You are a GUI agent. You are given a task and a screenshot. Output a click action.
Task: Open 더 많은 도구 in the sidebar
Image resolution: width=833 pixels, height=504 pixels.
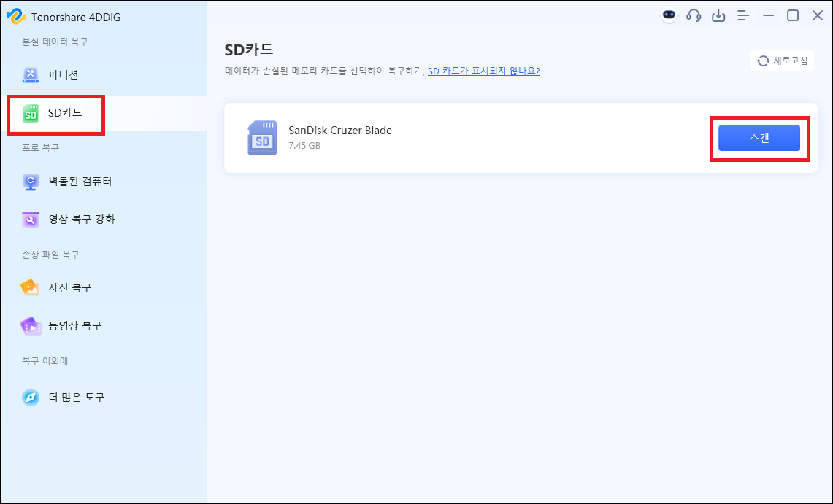pos(104,397)
